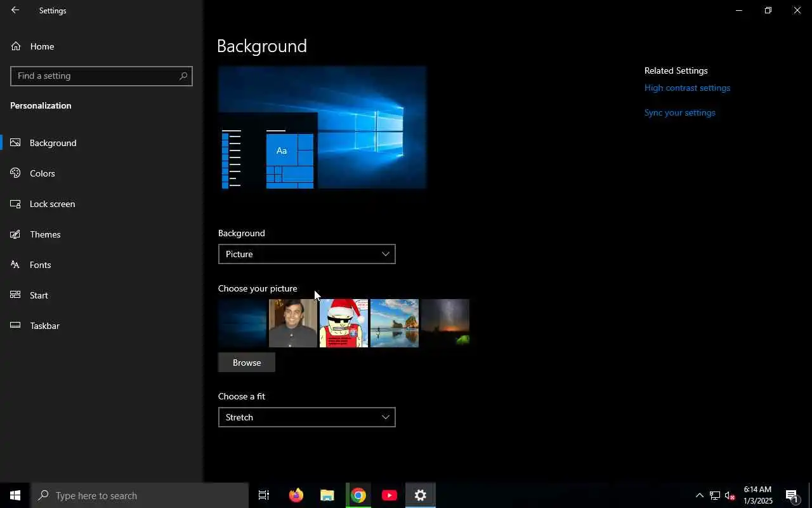Viewport: 812px width, 508px height.
Task: Choose the beach with rocks picture thumbnail
Action: 395,323
